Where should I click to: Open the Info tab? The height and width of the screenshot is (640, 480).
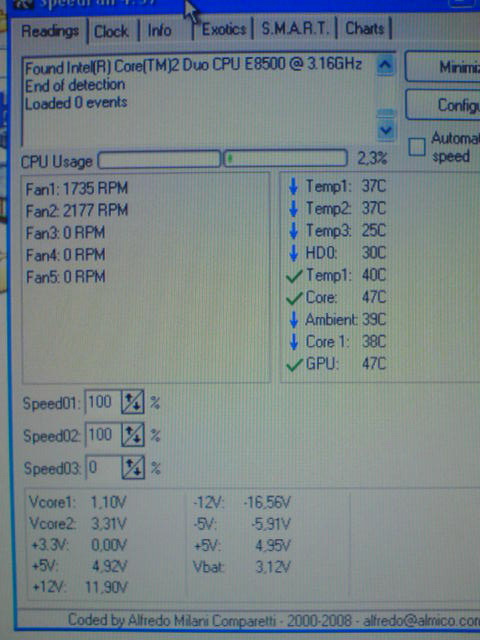coord(160,30)
